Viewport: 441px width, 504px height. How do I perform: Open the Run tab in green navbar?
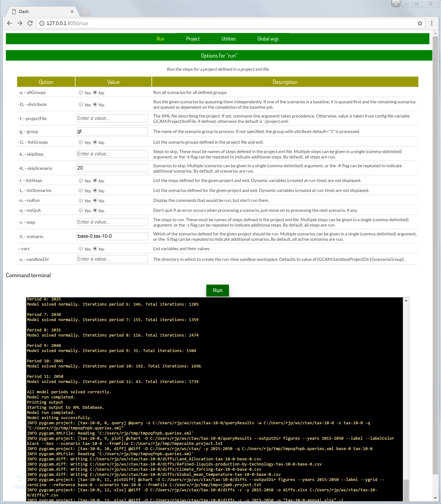coord(160,39)
